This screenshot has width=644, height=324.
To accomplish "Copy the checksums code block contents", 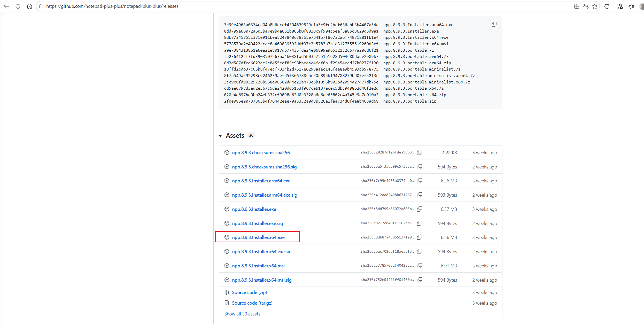I will click(494, 24).
